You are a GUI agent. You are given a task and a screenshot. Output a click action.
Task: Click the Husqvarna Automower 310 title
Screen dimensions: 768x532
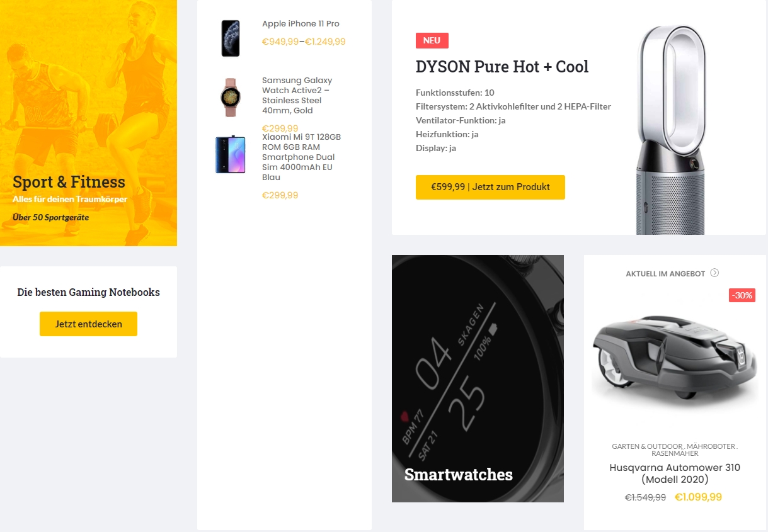click(675, 473)
